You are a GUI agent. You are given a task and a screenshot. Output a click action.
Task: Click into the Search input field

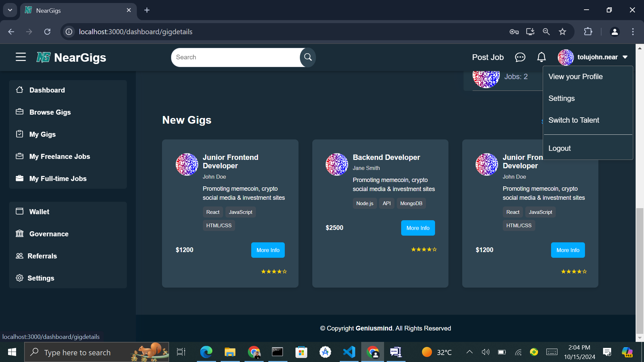235,57
